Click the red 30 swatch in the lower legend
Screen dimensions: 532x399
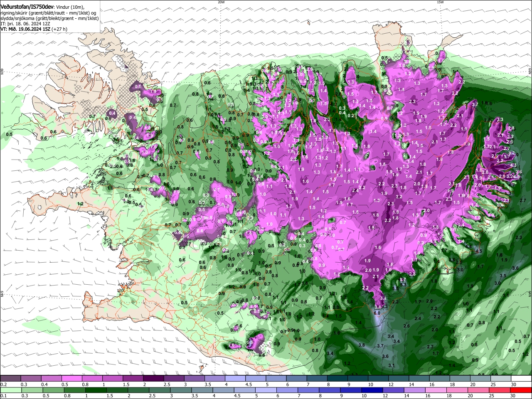click(521, 390)
